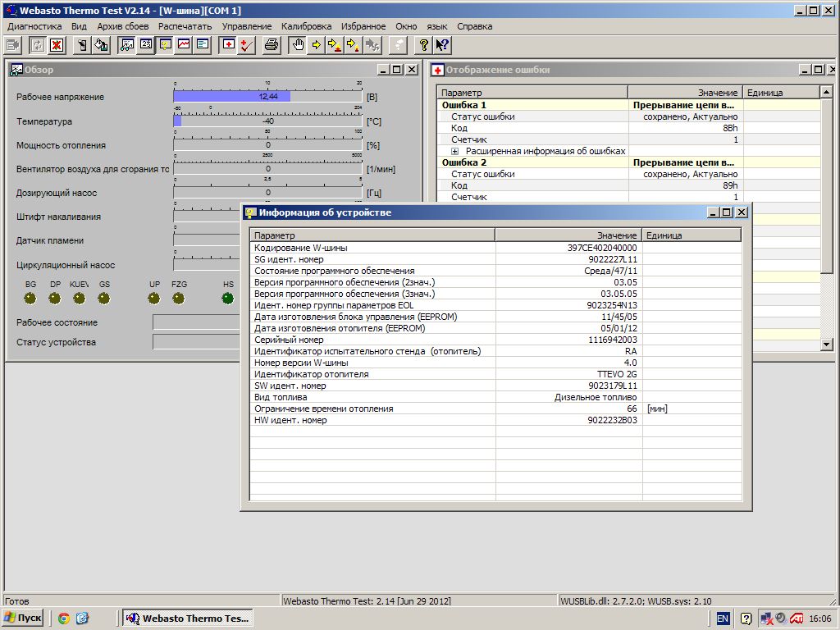
Task: Click the yellow question mark help icon
Action: coord(423,45)
